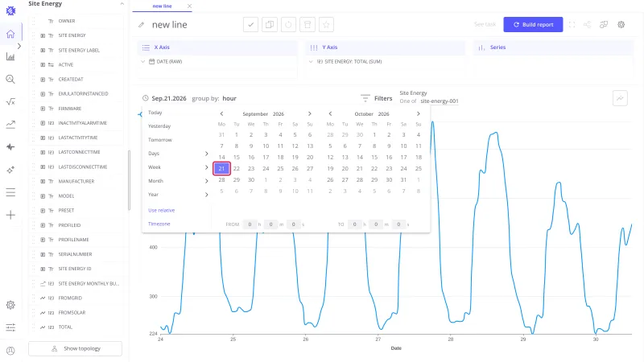This screenshot has width=644, height=362.
Task: Open the settings gear in left sidebar
Action: (x=10, y=305)
